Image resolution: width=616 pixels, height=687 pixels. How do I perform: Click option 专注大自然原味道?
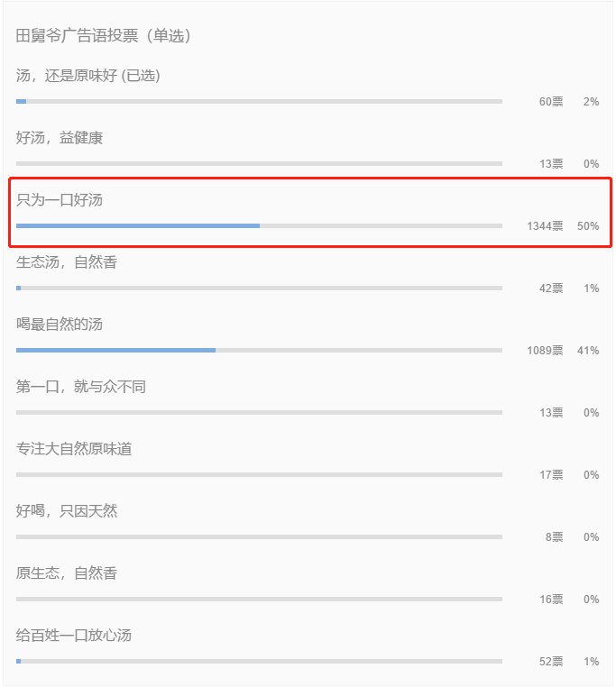click(74, 449)
